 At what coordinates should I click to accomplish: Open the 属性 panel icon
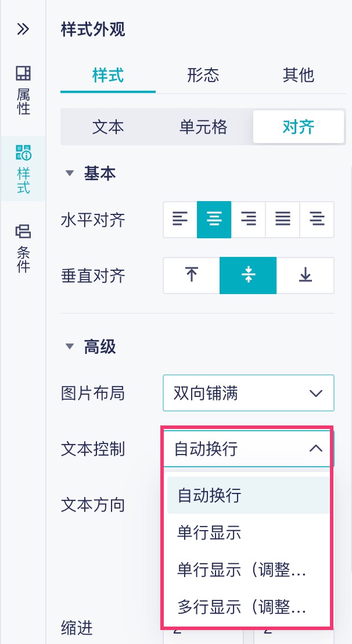pyautogui.click(x=23, y=90)
